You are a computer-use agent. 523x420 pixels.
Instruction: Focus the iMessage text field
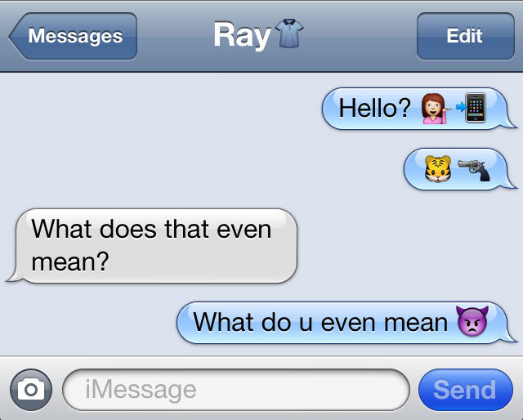click(236, 390)
